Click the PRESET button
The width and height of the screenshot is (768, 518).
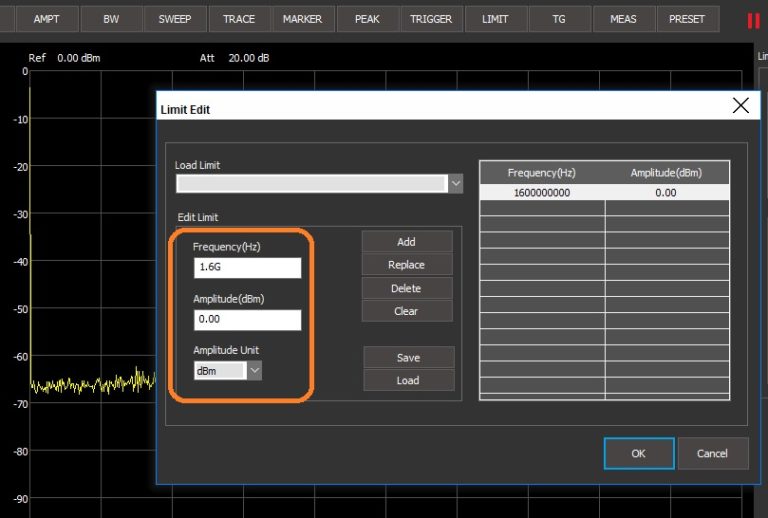(x=687, y=19)
